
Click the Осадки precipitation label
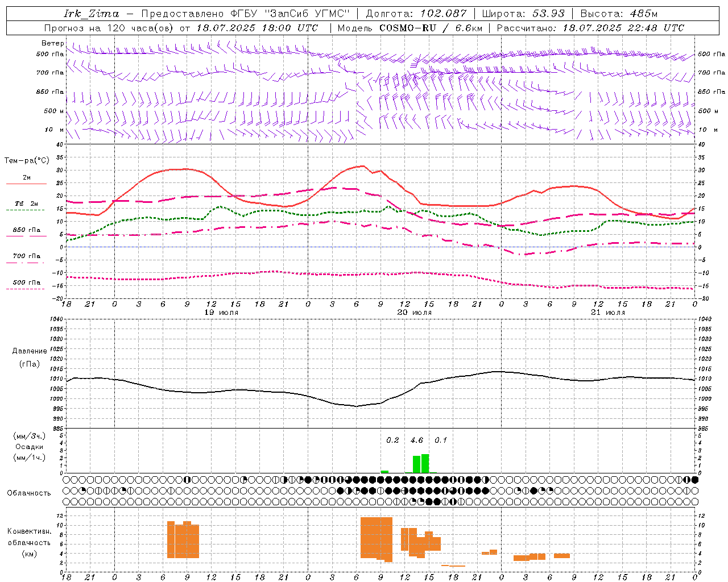point(30,447)
